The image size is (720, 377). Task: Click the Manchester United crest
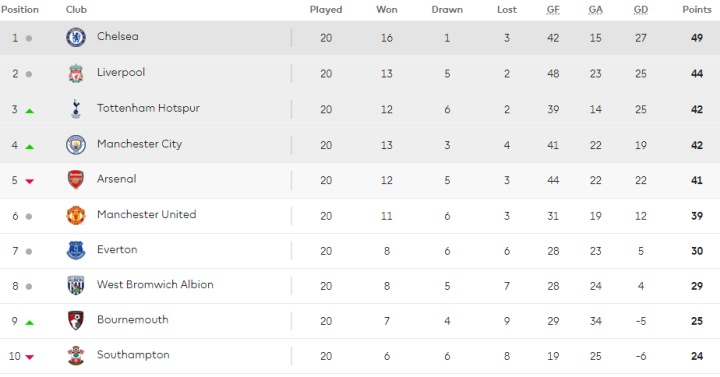click(76, 215)
